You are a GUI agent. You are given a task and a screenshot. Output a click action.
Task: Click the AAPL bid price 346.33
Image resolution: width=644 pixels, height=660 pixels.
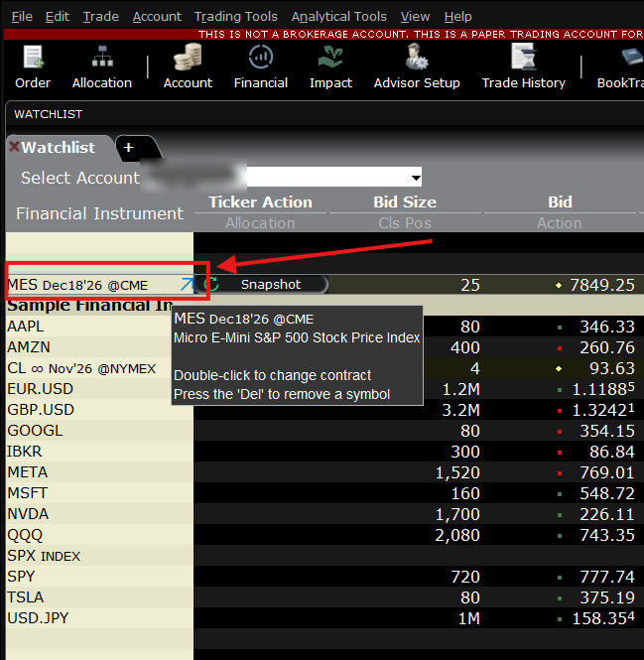[x=607, y=327]
